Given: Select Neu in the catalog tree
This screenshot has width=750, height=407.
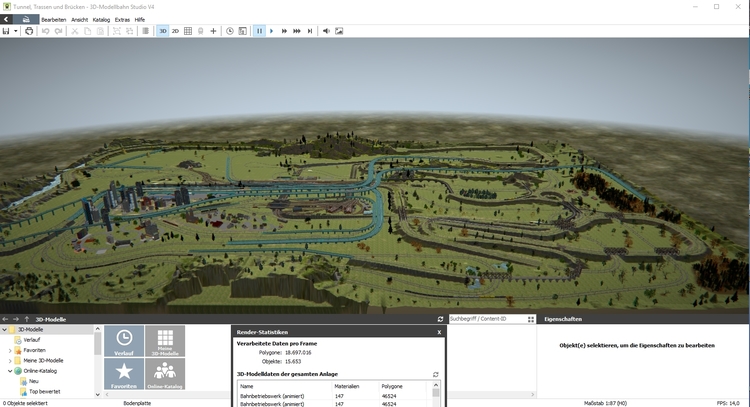Looking at the screenshot, I should click(x=33, y=381).
